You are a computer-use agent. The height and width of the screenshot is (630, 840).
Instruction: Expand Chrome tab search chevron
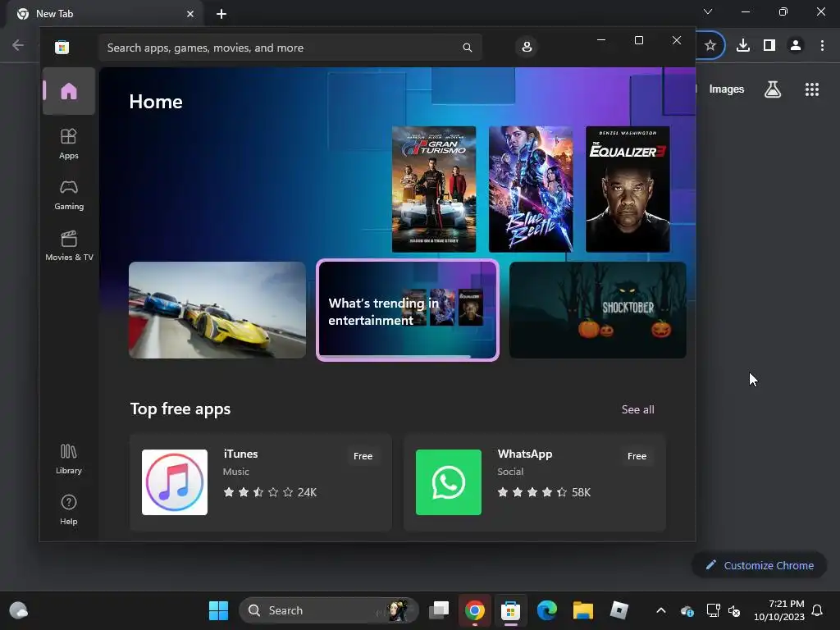708,11
